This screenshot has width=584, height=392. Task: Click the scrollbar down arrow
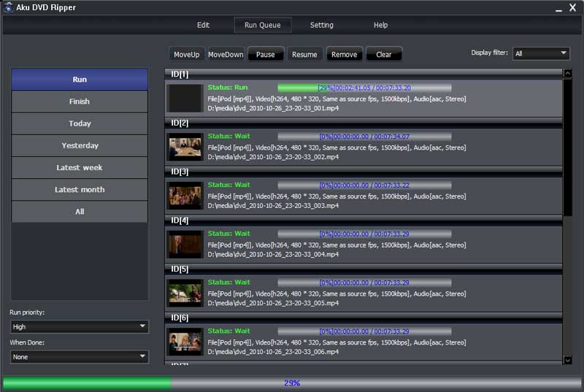tap(568, 359)
